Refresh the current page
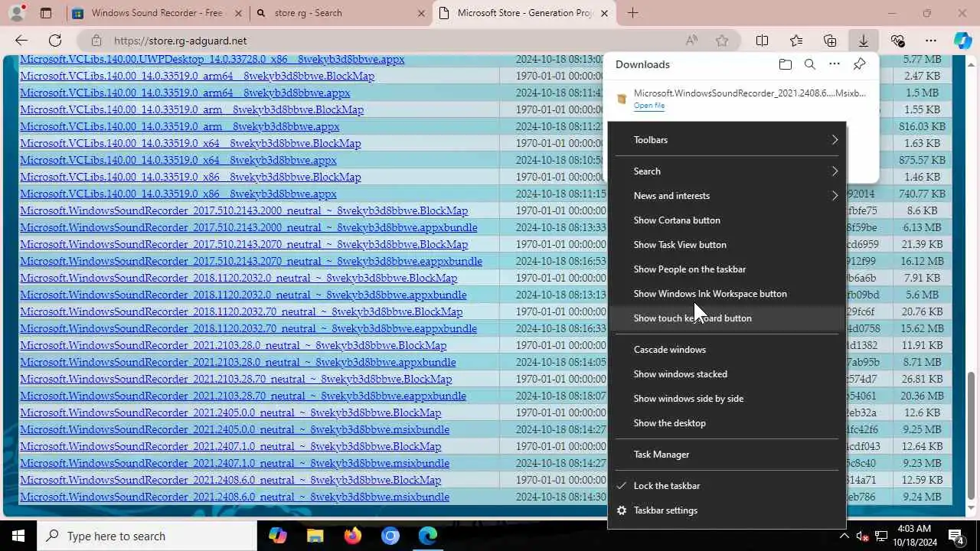 tap(55, 41)
